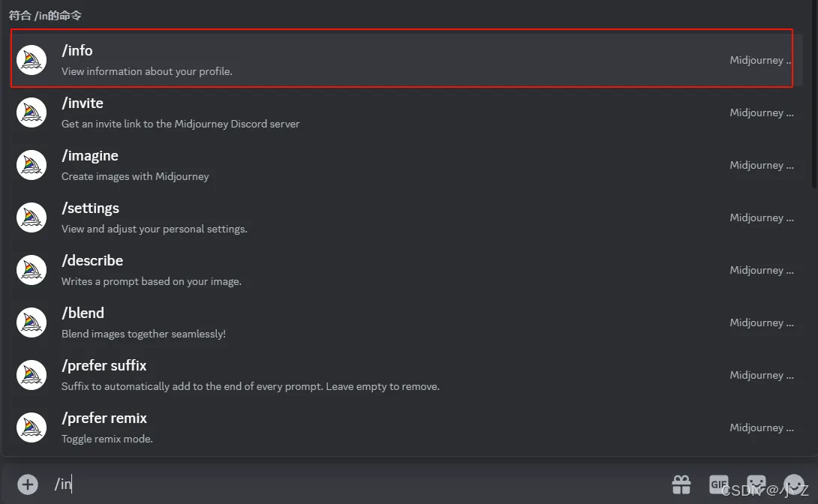Choose the /invite command title
This screenshot has width=818, height=504.
[83, 103]
